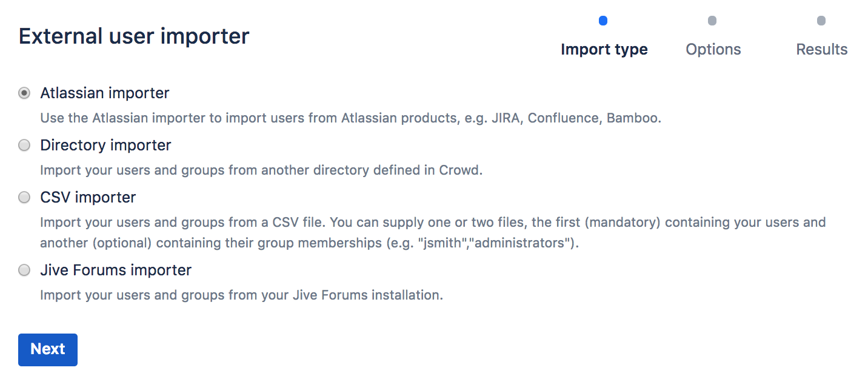Screen dimensions: 868x376
Task: Jump to the Results step label
Action: pos(821,49)
